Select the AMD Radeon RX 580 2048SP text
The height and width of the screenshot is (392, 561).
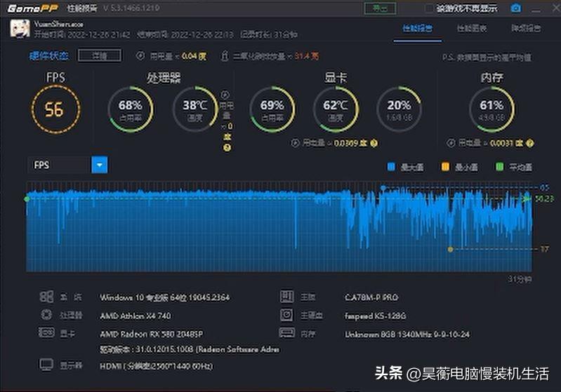(152, 334)
